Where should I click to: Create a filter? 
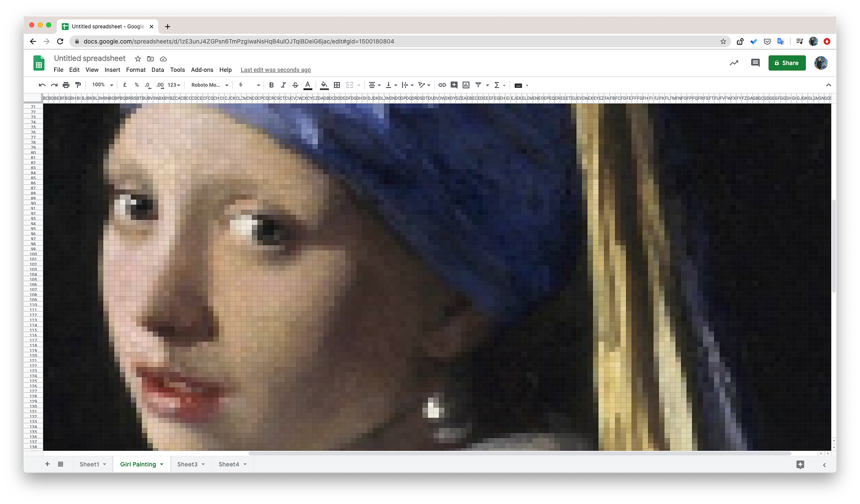478,85
